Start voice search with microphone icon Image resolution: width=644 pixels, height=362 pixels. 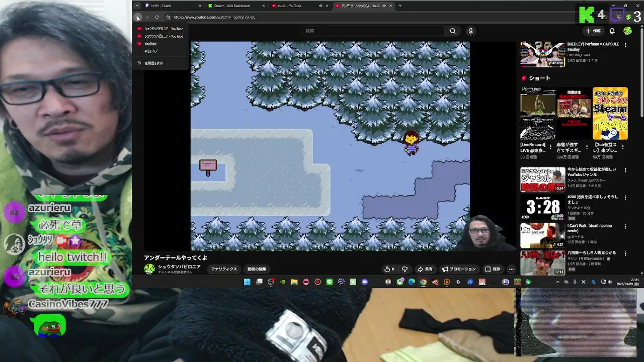point(470,31)
